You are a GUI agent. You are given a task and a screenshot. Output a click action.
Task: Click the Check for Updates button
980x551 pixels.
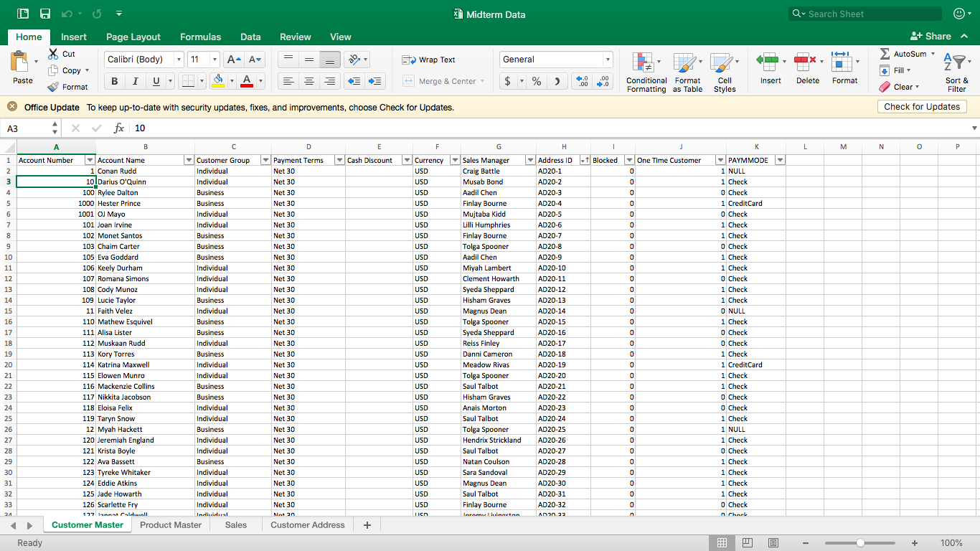pyautogui.click(x=921, y=106)
